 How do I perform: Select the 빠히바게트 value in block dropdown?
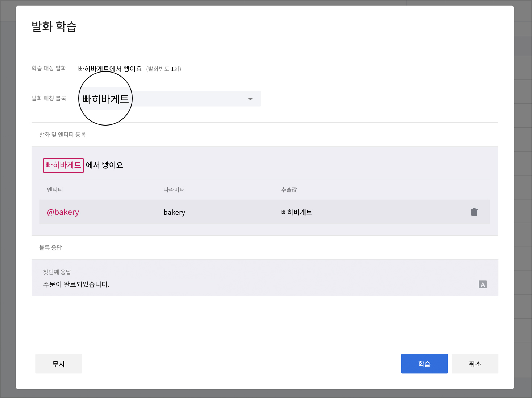tap(105, 99)
